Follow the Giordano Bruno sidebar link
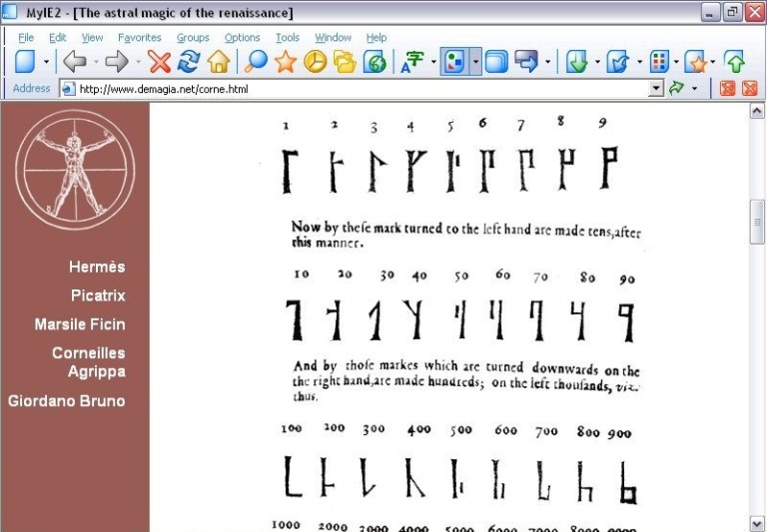The height and width of the screenshot is (532, 767). point(67,400)
